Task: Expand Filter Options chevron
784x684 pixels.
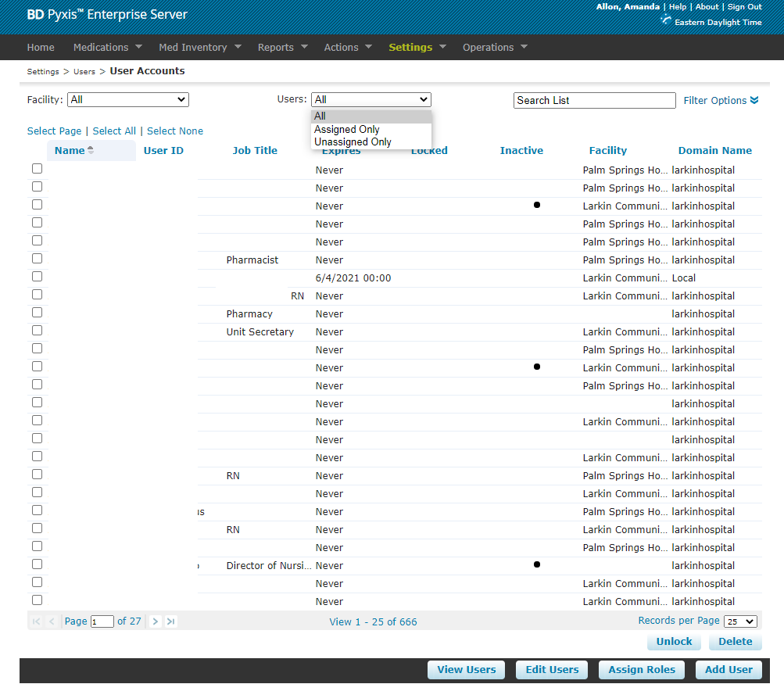Action: coord(754,101)
